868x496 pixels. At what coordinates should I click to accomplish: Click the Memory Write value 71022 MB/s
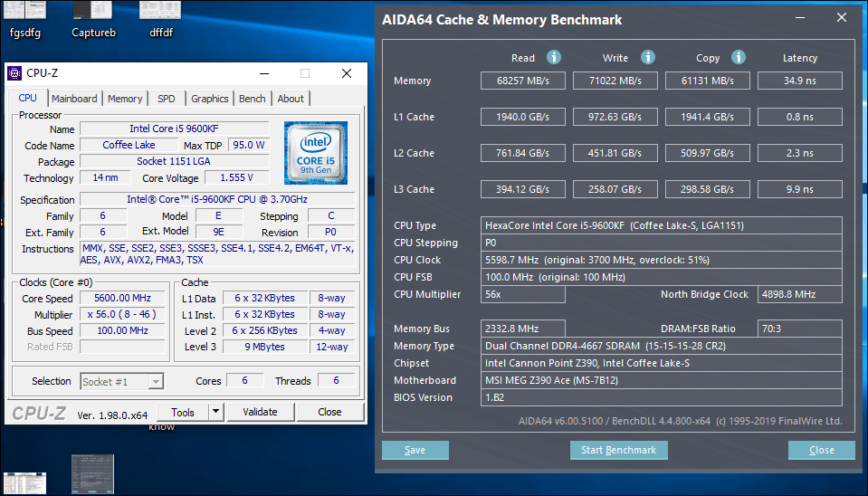pyautogui.click(x=615, y=81)
